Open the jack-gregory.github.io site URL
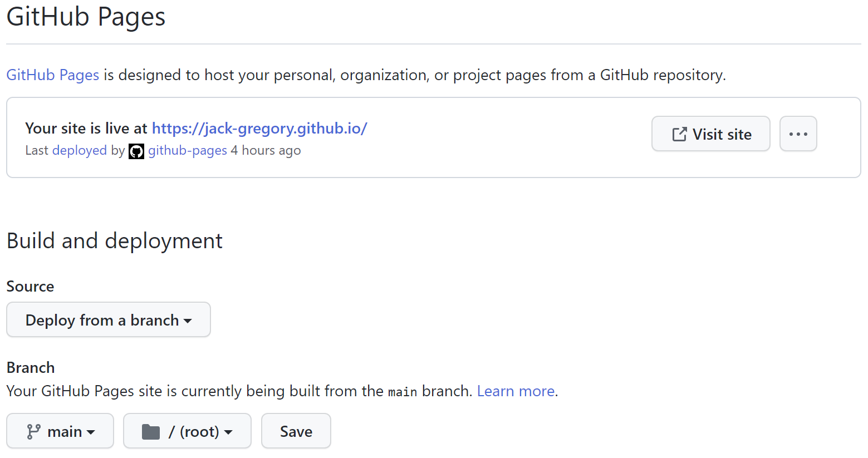This screenshot has width=868, height=458. coord(259,129)
